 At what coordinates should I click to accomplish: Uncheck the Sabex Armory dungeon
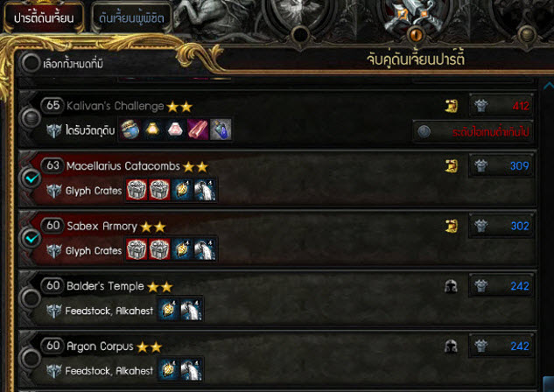[32, 238]
